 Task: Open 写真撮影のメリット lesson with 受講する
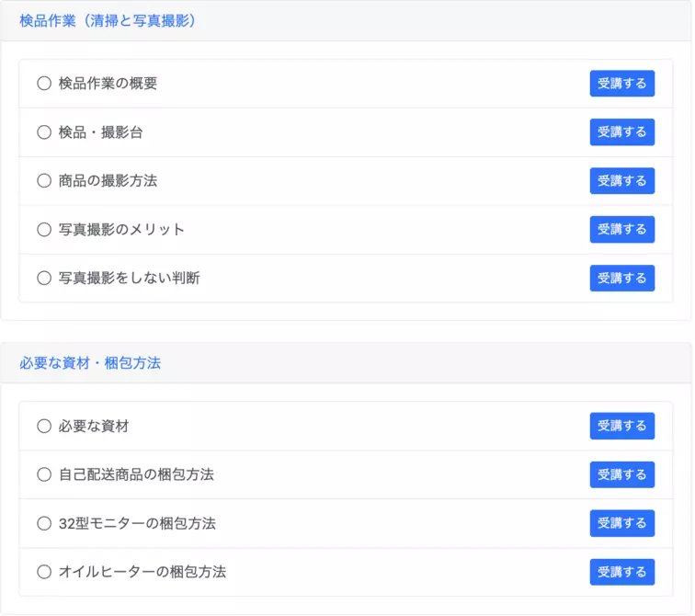tap(621, 230)
